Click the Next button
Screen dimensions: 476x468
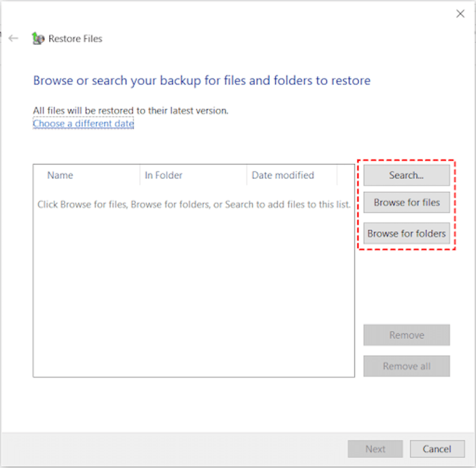click(375, 449)
